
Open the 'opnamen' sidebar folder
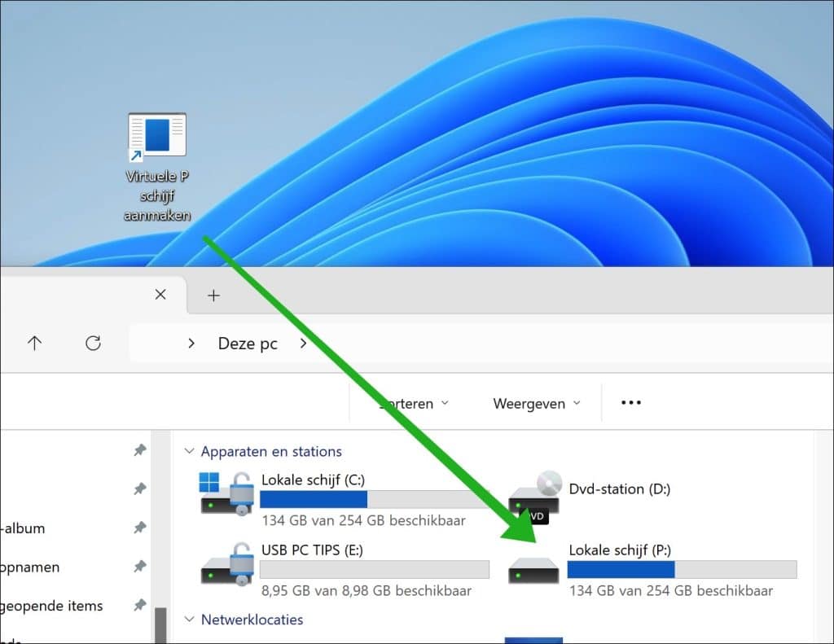pyautogui.click(x=30, y=567)
